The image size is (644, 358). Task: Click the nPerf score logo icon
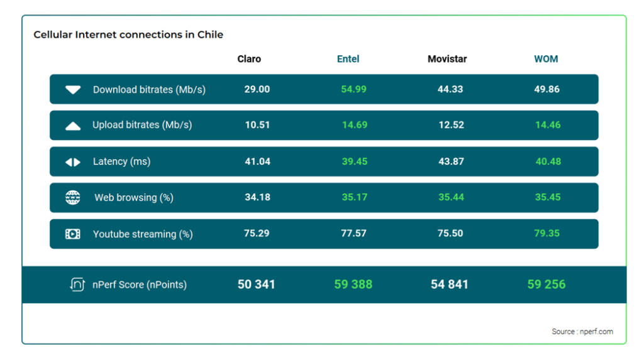(x=77, y=284)
